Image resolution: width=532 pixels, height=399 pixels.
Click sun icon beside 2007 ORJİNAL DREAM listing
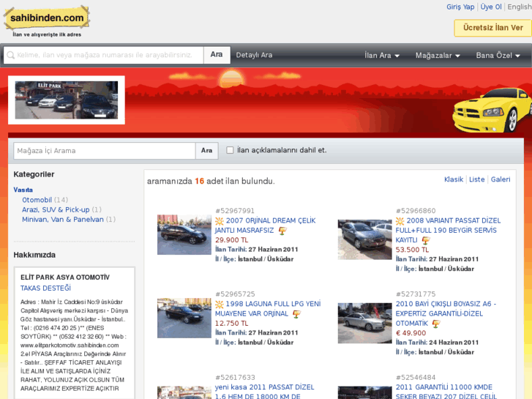click(220, 221)
